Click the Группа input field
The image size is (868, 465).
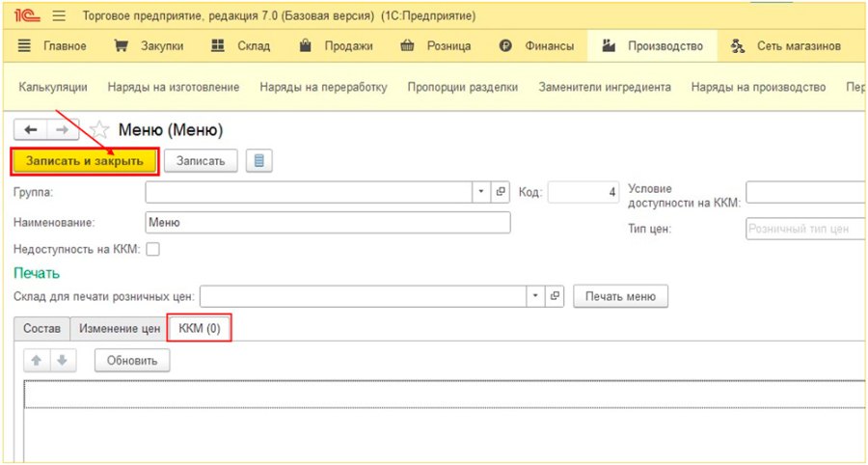click(x=309, y=192)
